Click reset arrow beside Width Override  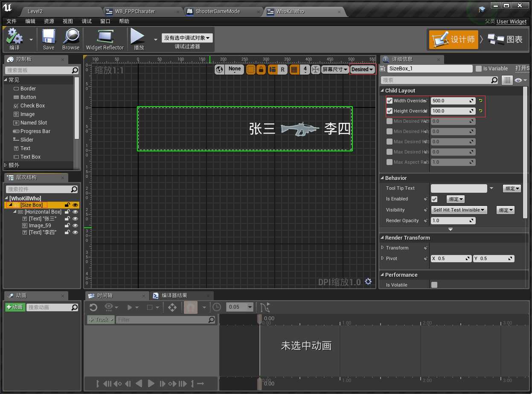click(x=480, y=101)
